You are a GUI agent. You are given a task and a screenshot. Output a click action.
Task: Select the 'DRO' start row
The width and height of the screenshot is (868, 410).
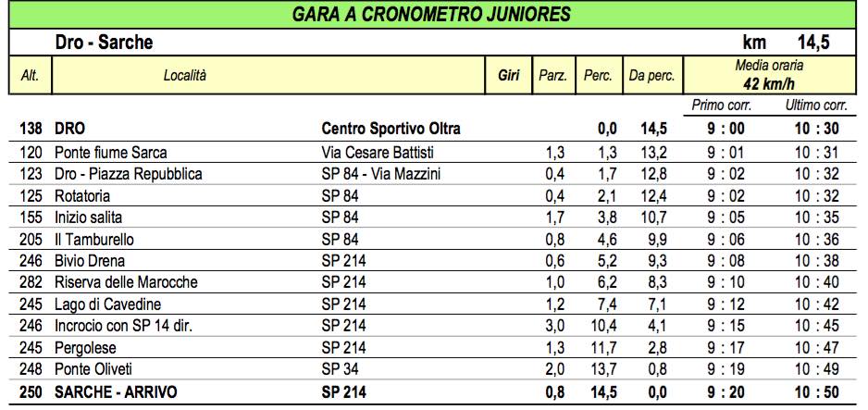click(x=431, y=129)
